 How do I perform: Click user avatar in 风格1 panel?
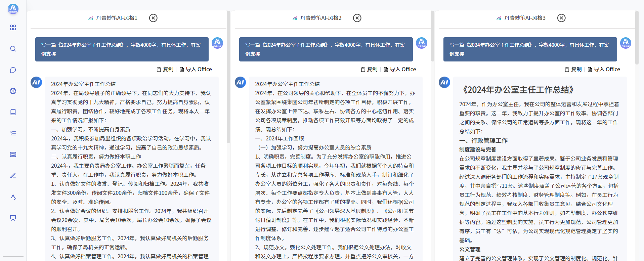click(x=217, y=43)
